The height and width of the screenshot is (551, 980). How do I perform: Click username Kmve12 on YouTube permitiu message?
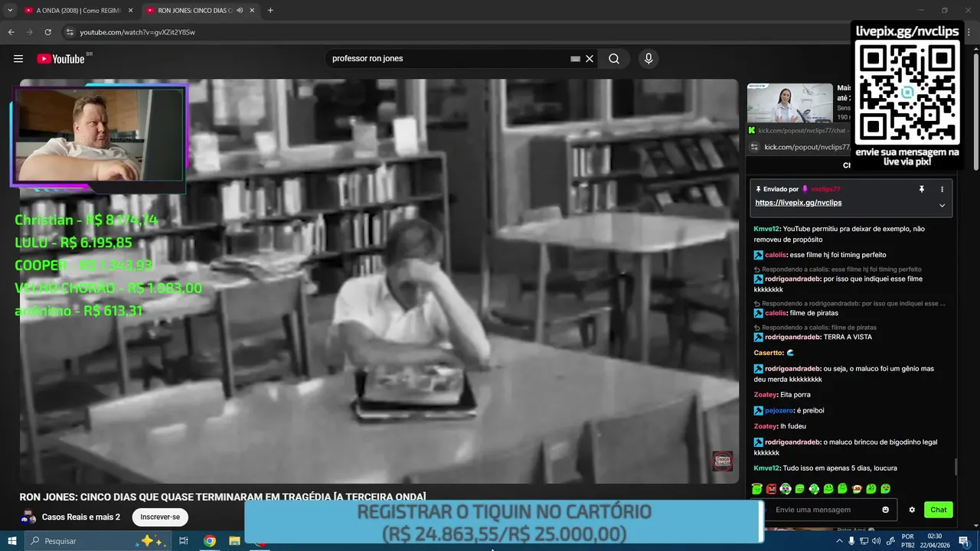click(x=766, y=229)
